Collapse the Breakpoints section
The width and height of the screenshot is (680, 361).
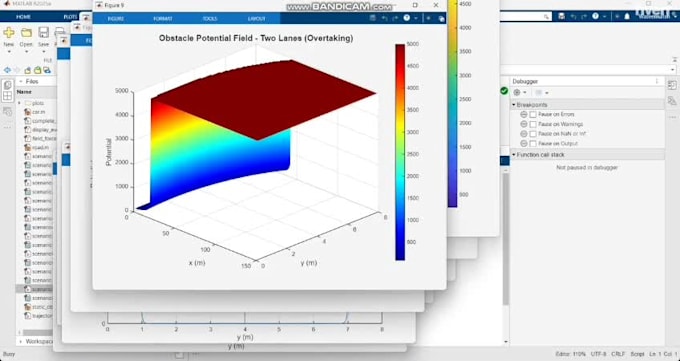[x=514, y=105]
